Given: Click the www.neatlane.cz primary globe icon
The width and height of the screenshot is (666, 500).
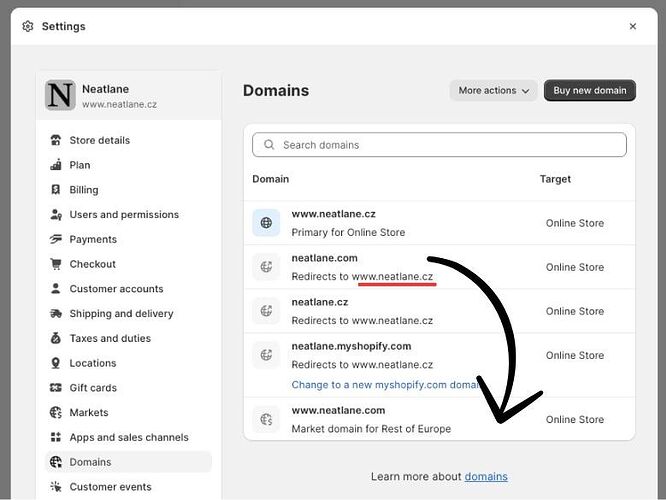Looking at the screenshot, I should pyautogui.click(x=266, y=223).
